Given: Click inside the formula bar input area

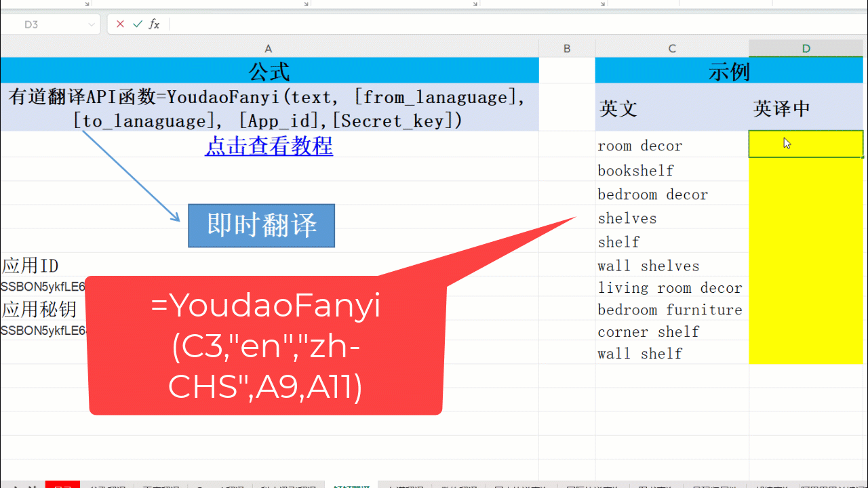Looking at the screenshot, I should (x=475, y=24).
